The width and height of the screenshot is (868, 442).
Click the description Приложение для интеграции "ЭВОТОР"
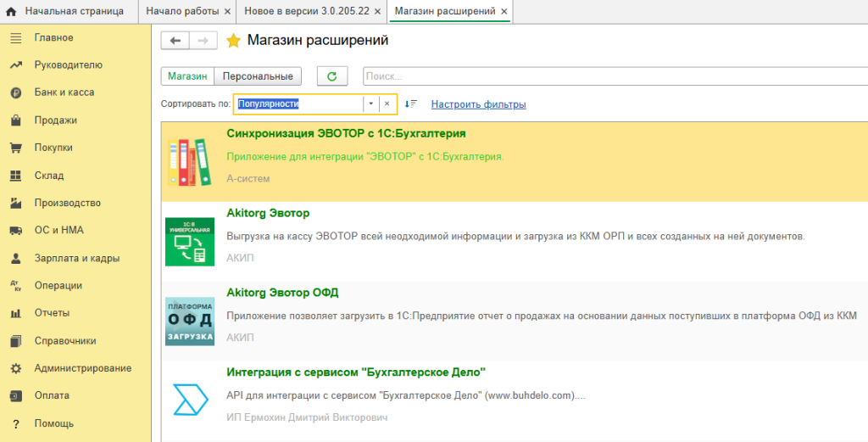(x=365, y=157)
